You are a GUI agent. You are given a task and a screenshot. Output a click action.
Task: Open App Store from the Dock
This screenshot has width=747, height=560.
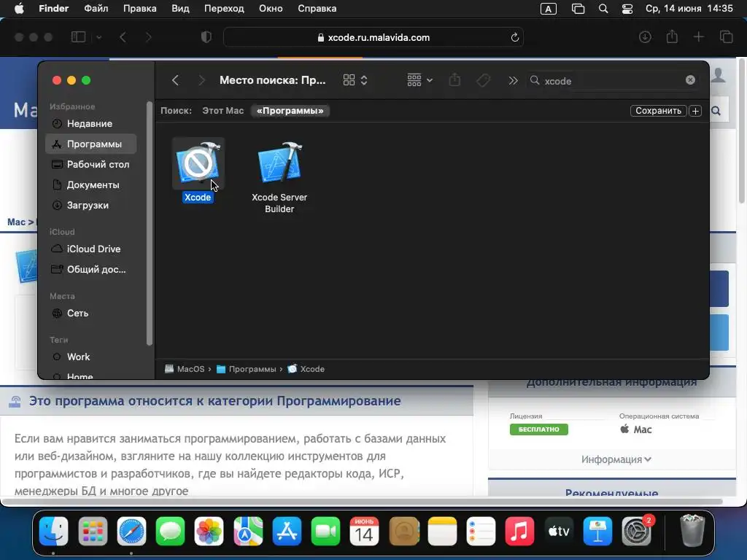(x=287, y=531)
